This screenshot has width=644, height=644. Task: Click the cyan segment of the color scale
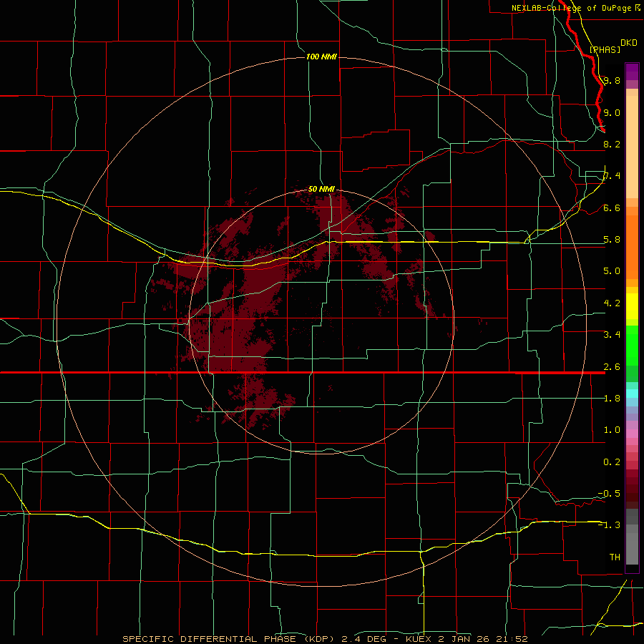tap(632, 394)
